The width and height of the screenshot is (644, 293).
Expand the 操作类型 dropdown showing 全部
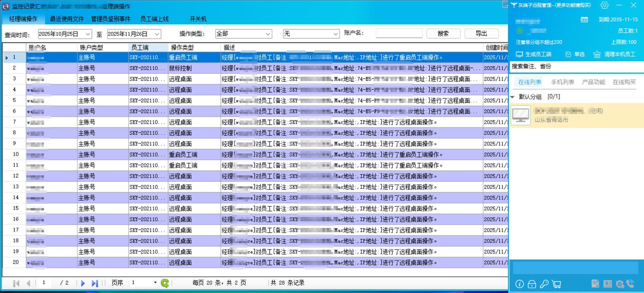pos(268,34)
